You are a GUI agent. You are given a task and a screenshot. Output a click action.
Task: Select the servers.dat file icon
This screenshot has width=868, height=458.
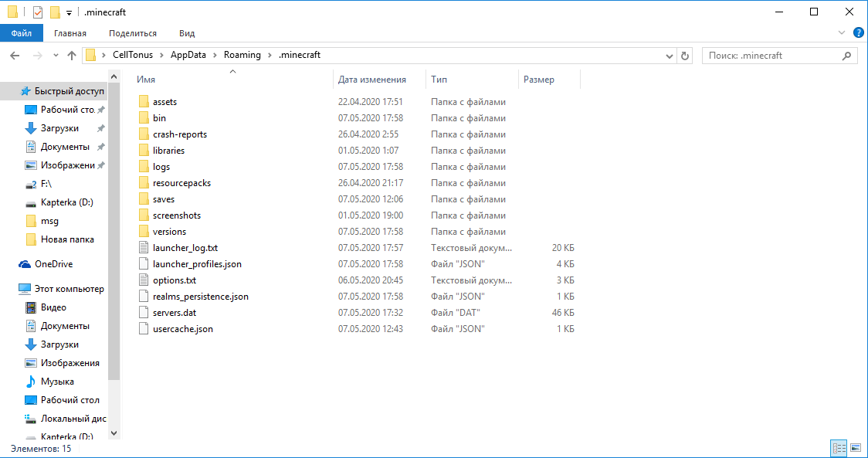[144, 312]
